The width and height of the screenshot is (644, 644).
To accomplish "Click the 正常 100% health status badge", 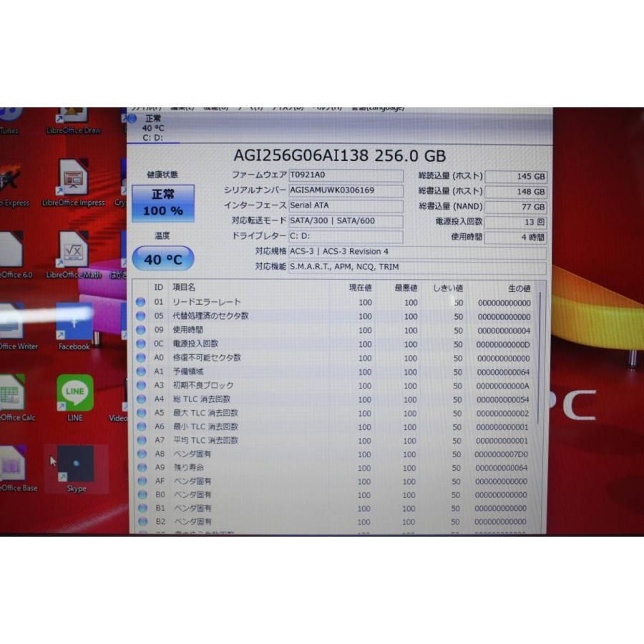I will pos(162,202).
